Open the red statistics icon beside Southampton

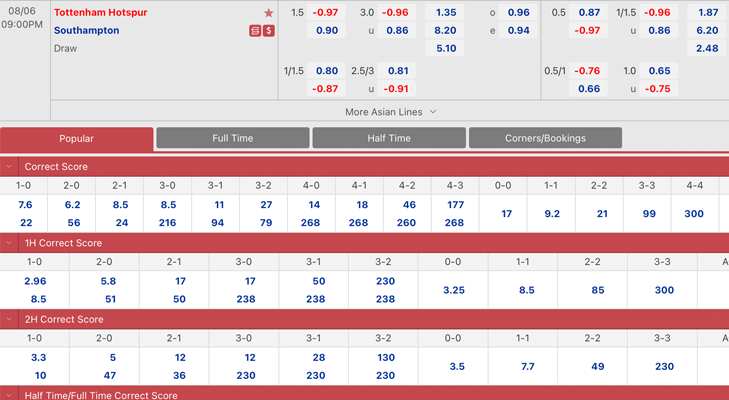point(255,31)
